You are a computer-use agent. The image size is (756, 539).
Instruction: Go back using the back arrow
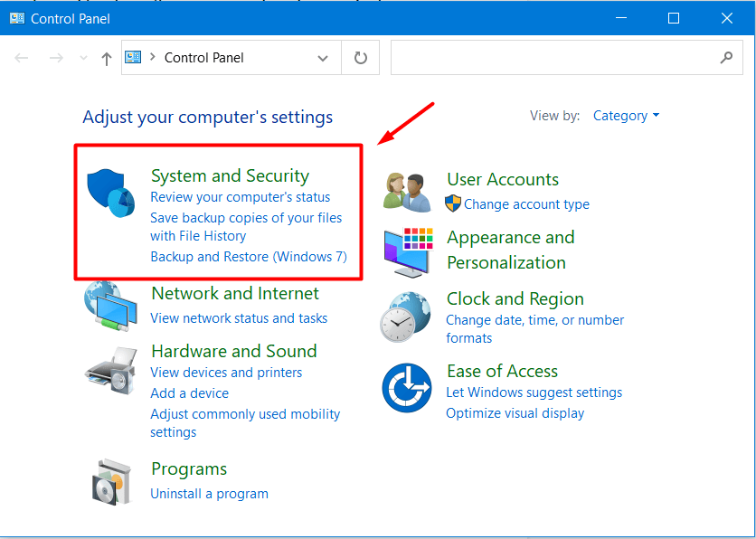[21, 59]
